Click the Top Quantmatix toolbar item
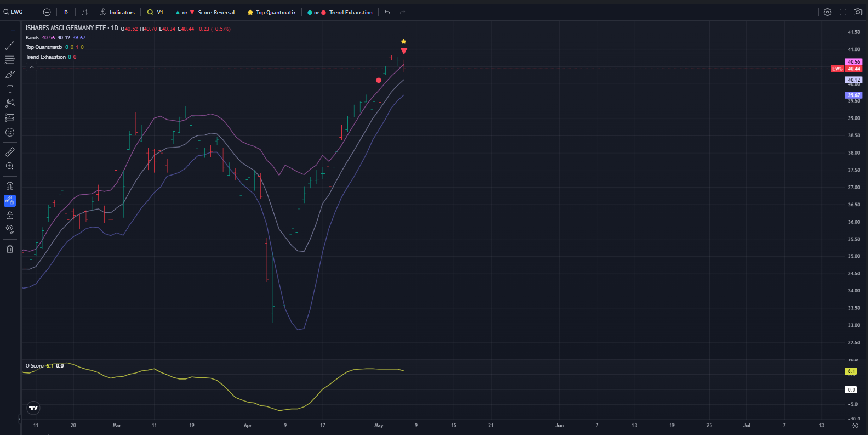The width and height of the screenshot is (868, 435). pyautogui.click(x=272, y=12)
